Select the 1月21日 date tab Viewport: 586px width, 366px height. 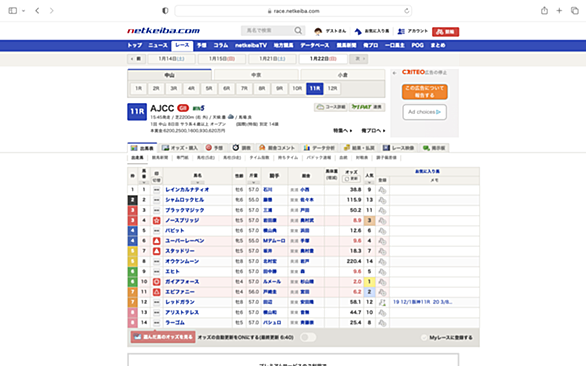(x=272, y=59)
